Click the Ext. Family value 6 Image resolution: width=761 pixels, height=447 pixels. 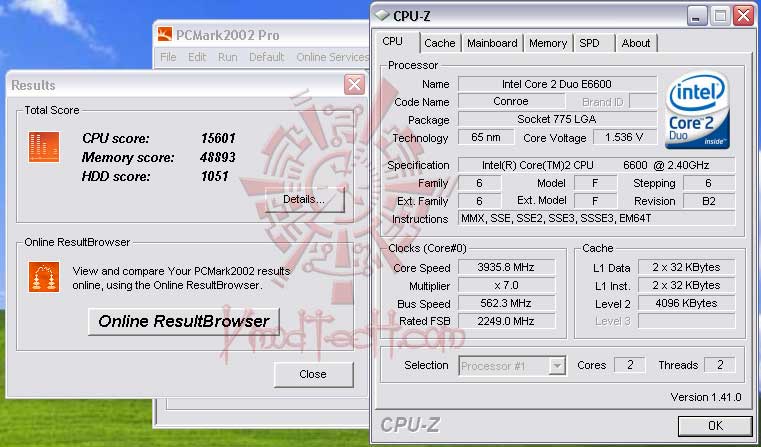480,201
